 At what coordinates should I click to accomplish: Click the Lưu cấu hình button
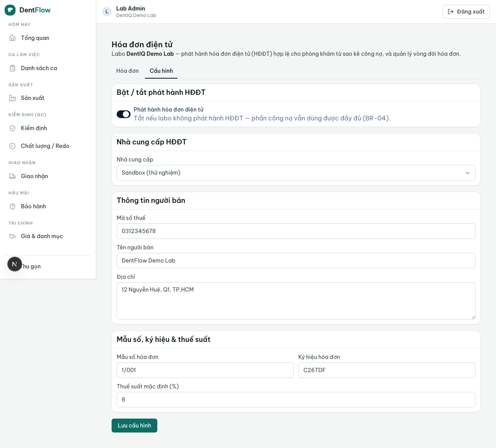[x=134, y=426]
